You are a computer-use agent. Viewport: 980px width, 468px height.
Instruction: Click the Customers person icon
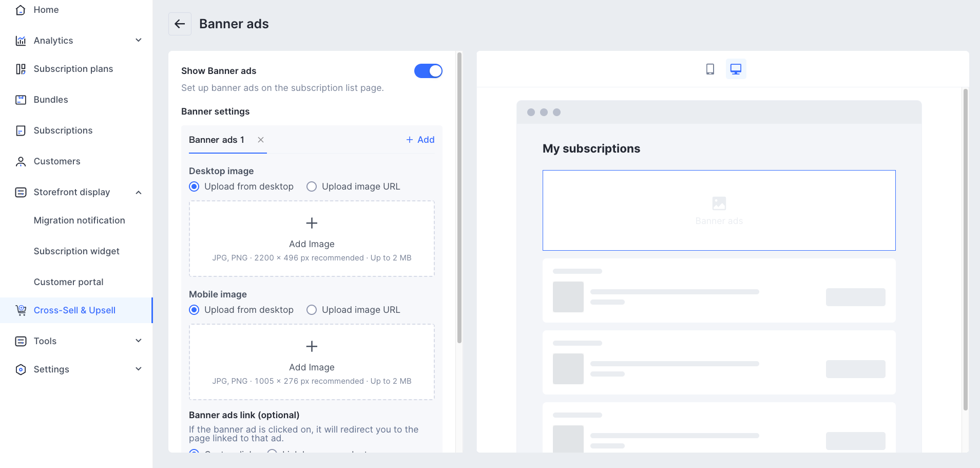pyautogui.click(x=21, y=161)
